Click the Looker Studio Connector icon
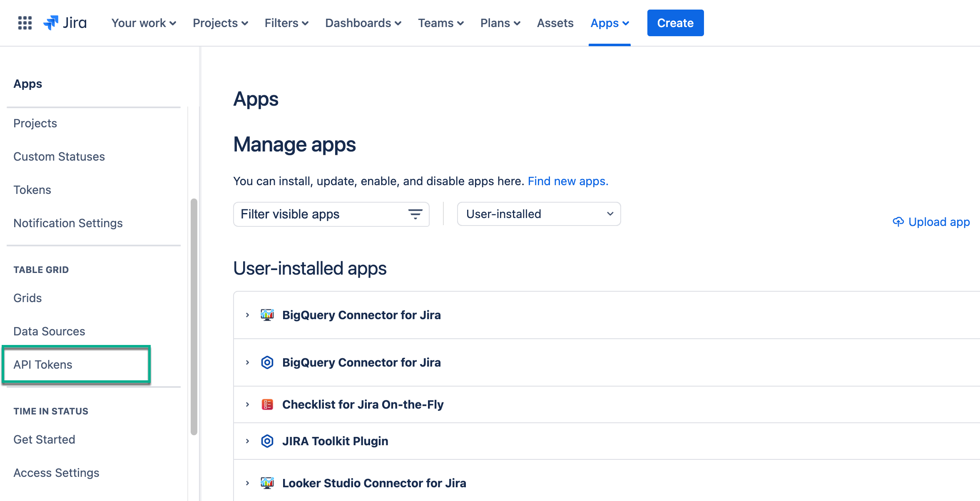Screen dimensions: 980x501 coord(267,483)
